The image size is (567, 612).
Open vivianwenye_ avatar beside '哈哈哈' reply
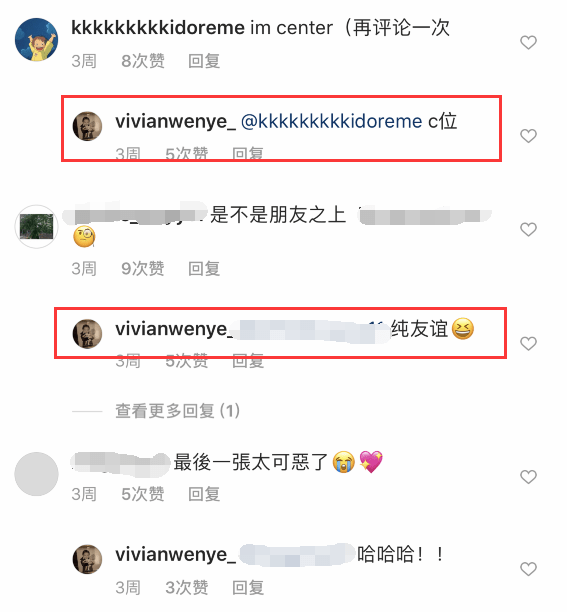(x=87, y=559)
